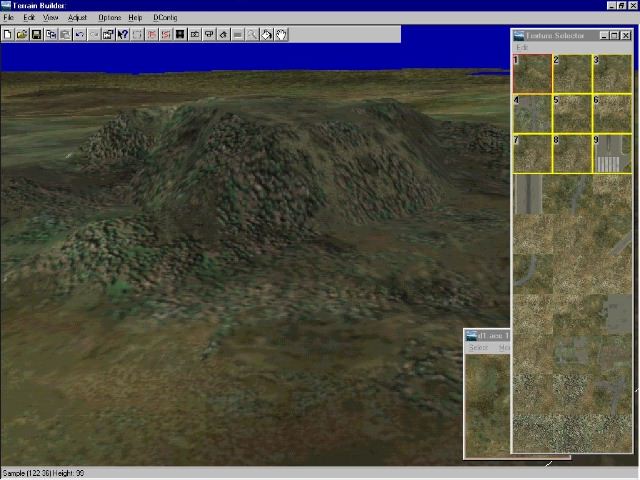Open the Options menu
The height and width of the screenshot is (480, 640).
click(x=109, y=18)
